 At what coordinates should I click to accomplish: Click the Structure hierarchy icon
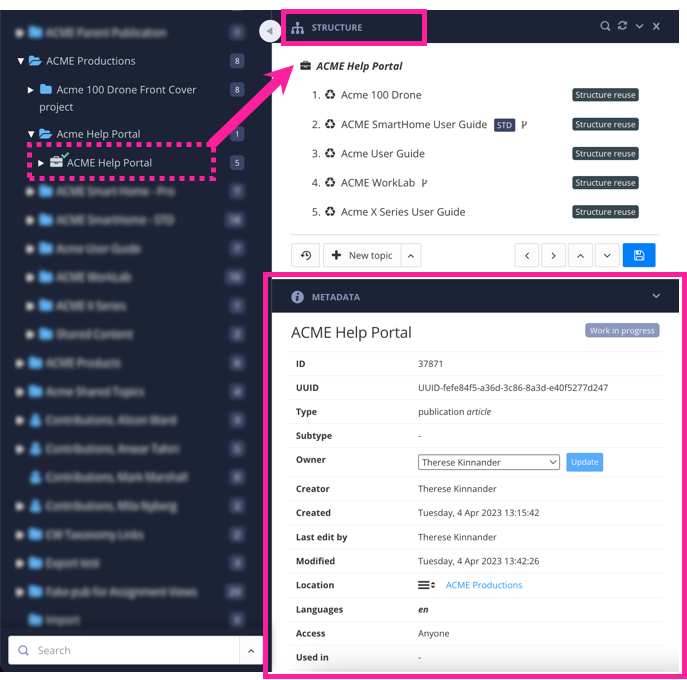(297, 28)
